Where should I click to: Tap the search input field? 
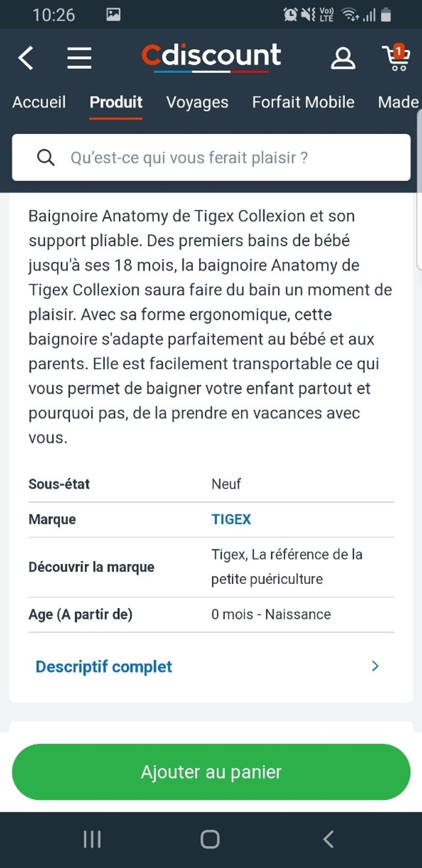211,157
